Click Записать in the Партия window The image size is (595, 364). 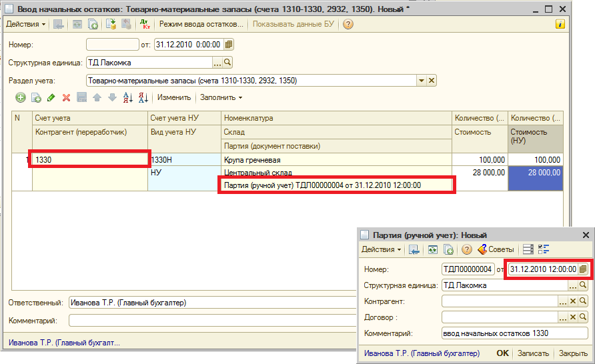(x=534, y=353)
